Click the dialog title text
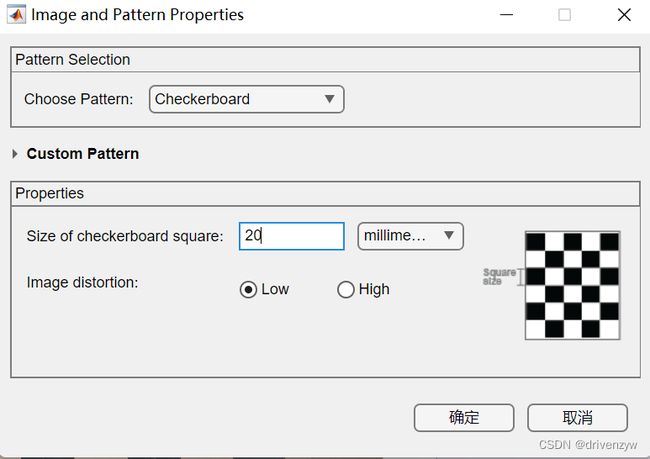650x459 pixels. pos(137,15)
